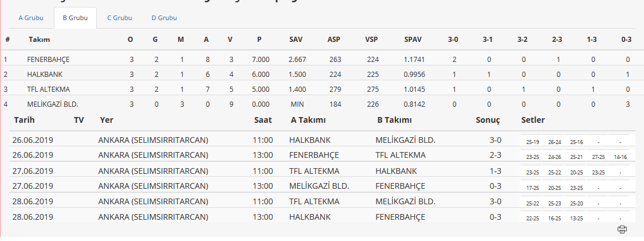Open the D Grubu tab

(164, 18)
